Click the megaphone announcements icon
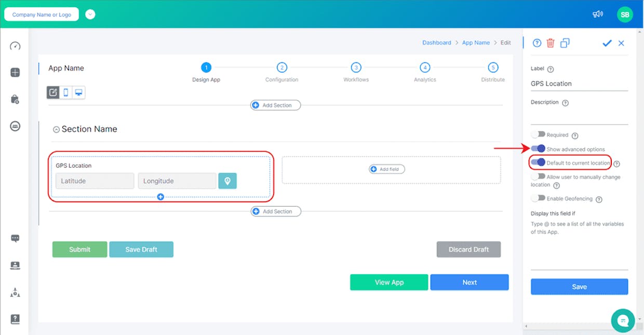 [598, 14]
